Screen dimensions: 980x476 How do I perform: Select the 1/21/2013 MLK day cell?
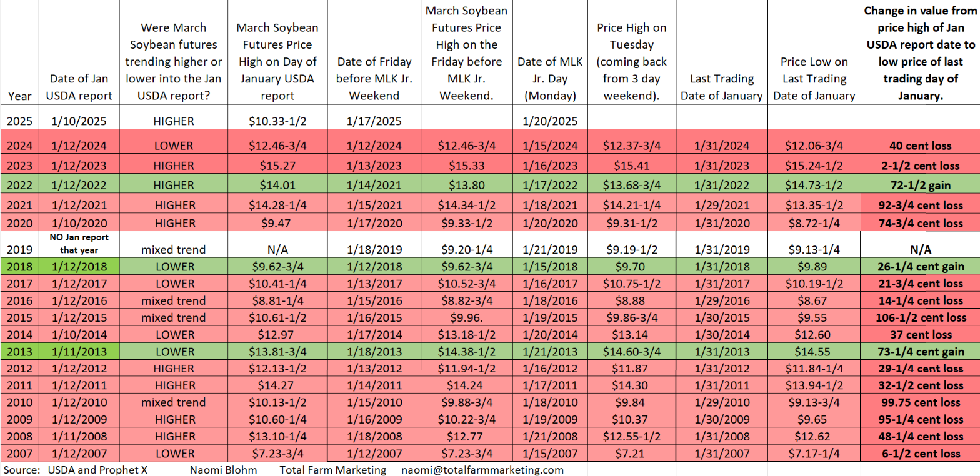[x=549, y=351]
